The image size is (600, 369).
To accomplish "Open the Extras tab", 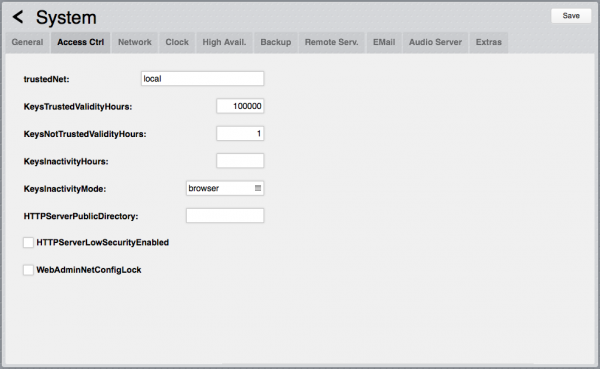I will (489, 42).
